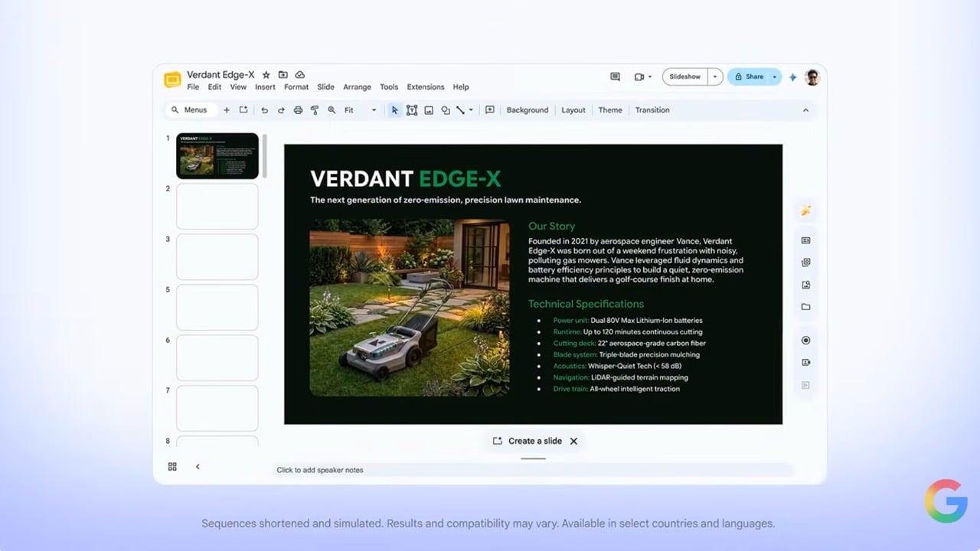Screen dimensions: 980x551
Task: Select slide 1 thumbnail
Action: point(217,156)
